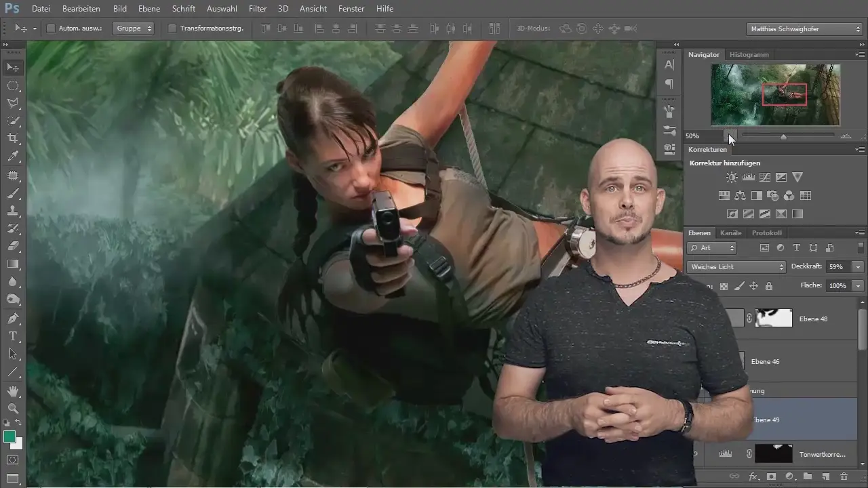Toggle the smart object layer filter
The image size is (868, 488).
click(x=829, y=248)
